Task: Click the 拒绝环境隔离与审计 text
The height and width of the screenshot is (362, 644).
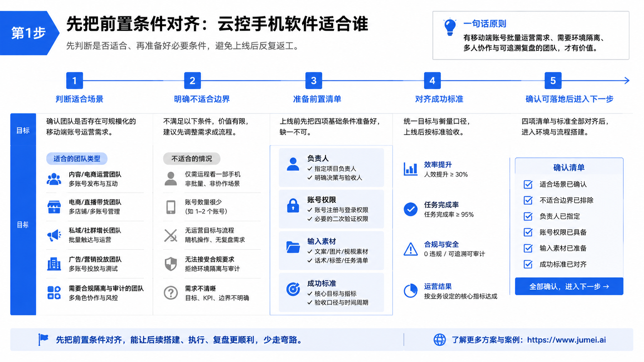Action: [212, 269]
